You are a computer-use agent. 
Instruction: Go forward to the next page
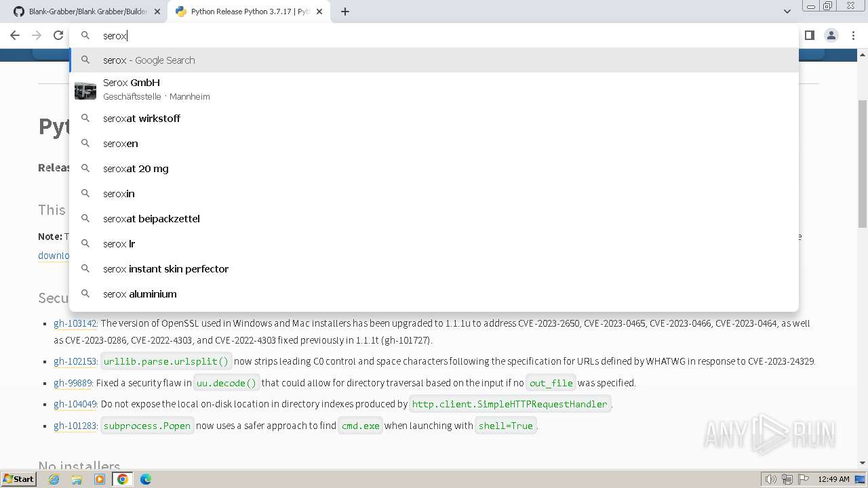(x=37, y=35)
